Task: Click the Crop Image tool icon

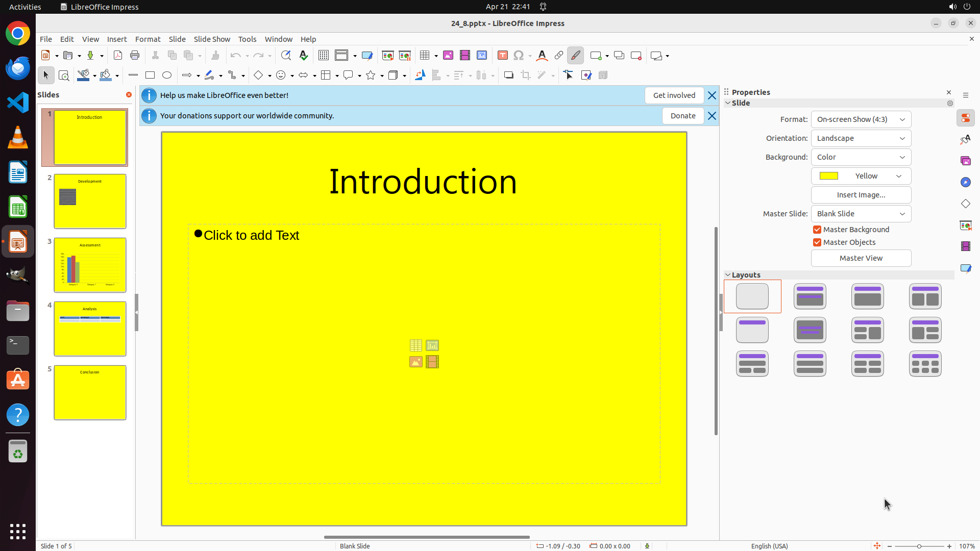Action: point(526,76)
